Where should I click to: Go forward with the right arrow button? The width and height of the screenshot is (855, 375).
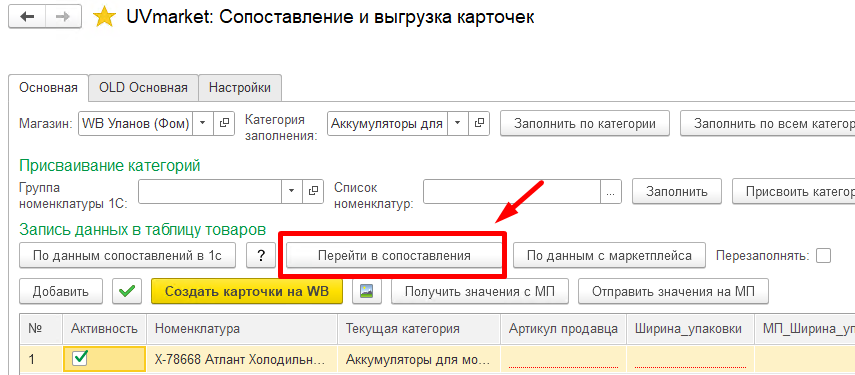(x=63, y=17)
